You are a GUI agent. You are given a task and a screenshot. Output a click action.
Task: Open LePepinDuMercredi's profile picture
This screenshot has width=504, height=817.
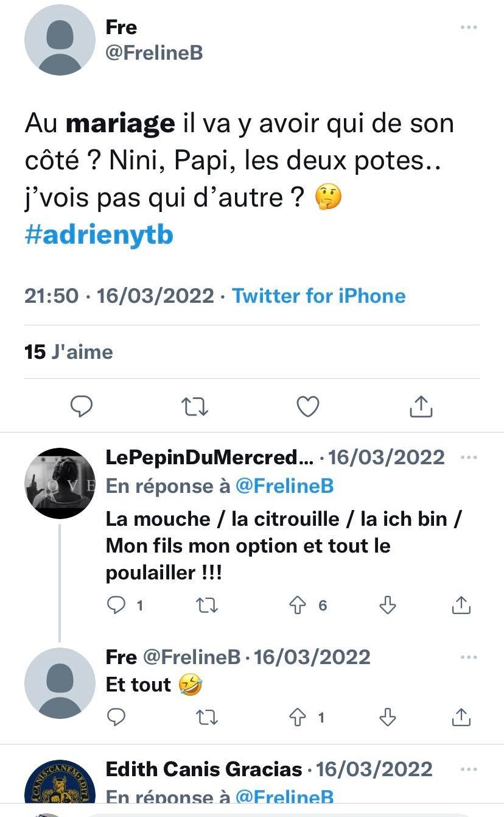60,484
